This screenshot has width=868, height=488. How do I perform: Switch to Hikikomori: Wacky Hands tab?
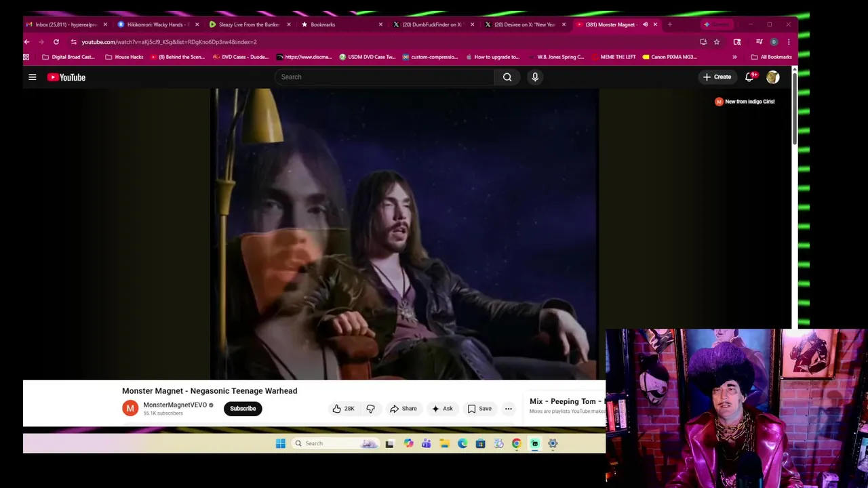[x=159, y=24]
